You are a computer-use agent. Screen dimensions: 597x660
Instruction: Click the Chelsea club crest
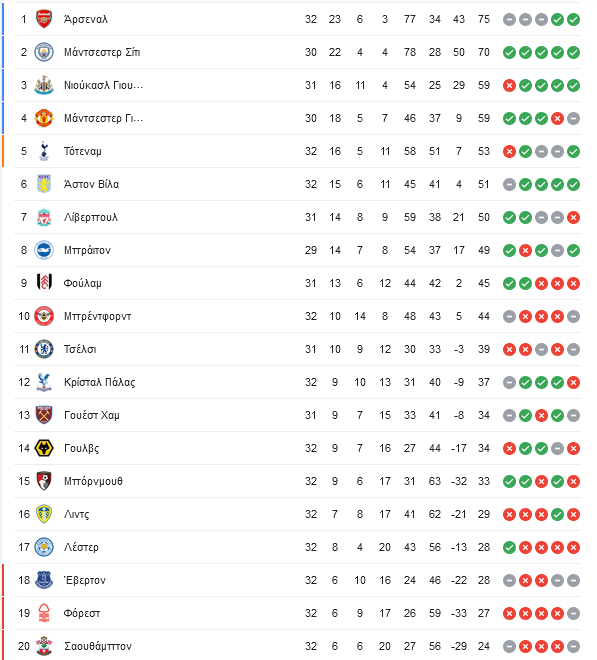coord(44,349)
